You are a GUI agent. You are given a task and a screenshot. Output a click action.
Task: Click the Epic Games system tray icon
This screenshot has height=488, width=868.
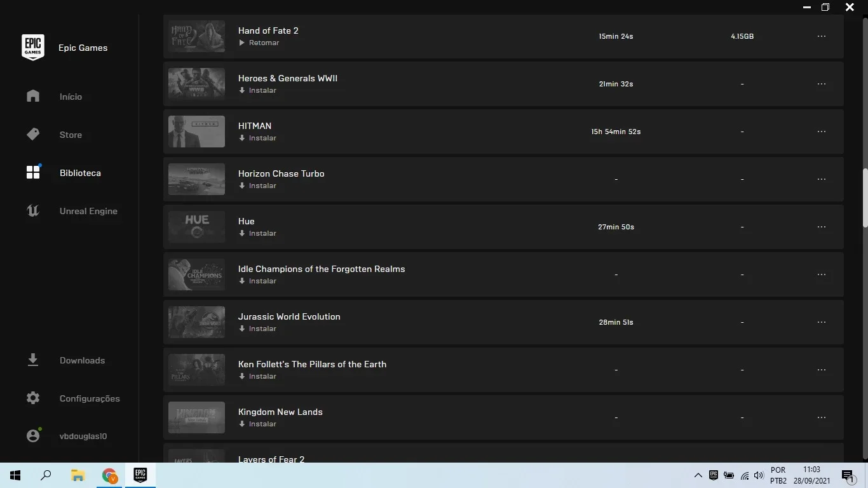tap(714, 475)
